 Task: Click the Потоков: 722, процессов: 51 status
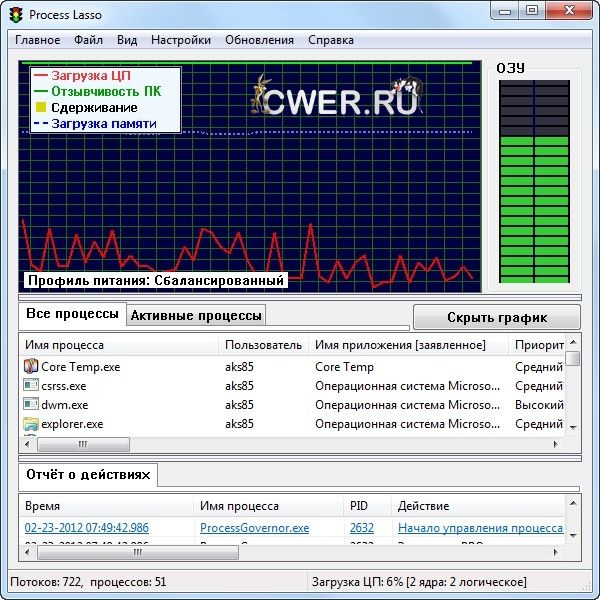tap(88, 582)
